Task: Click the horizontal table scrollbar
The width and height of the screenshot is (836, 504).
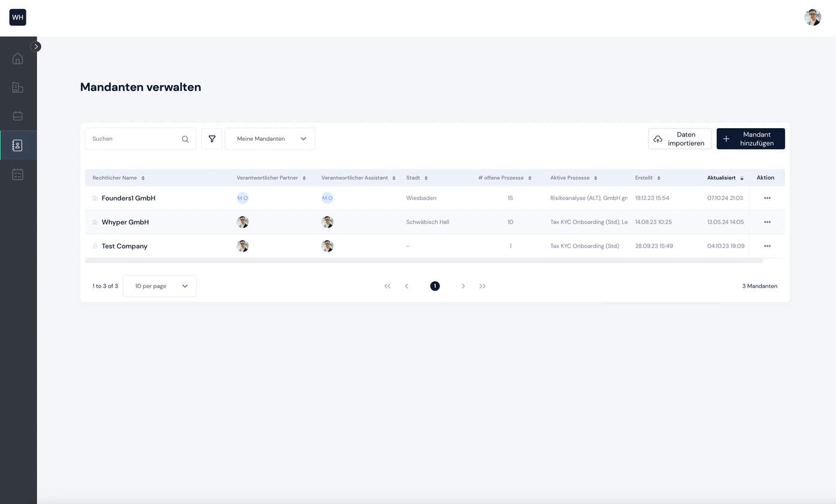Action: 424,260
